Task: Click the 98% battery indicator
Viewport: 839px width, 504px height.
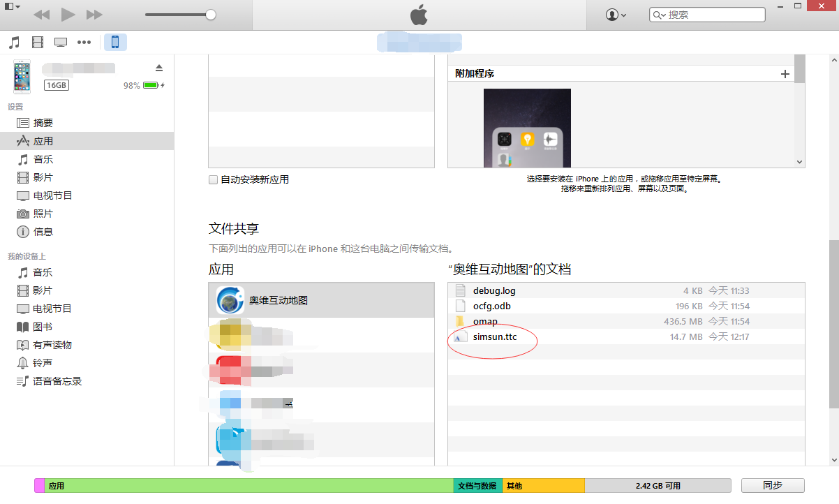Action: [x=144, y=85]
